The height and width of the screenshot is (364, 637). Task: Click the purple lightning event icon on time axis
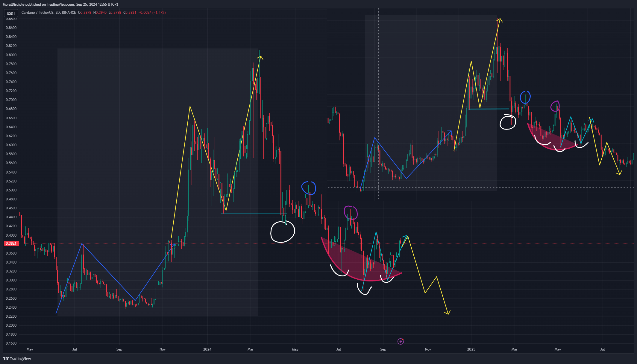tap(401, 341)
